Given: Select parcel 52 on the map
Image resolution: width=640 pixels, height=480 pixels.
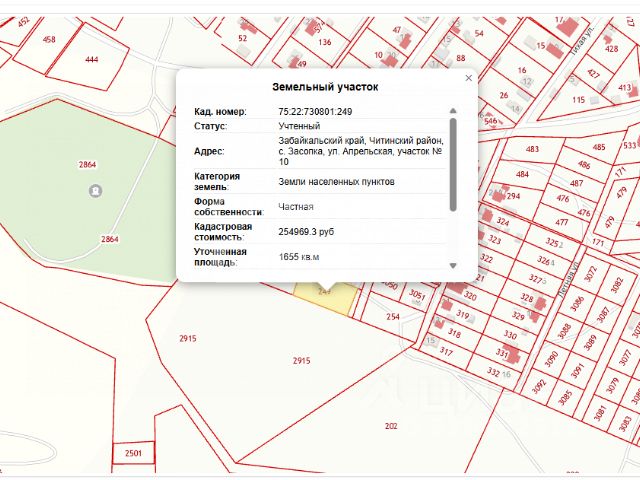Looking at the screenshot, I should click(x=242, y=38).
